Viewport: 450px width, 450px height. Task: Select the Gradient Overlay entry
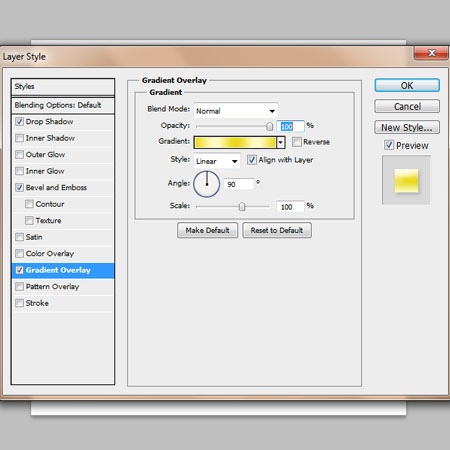63,270
